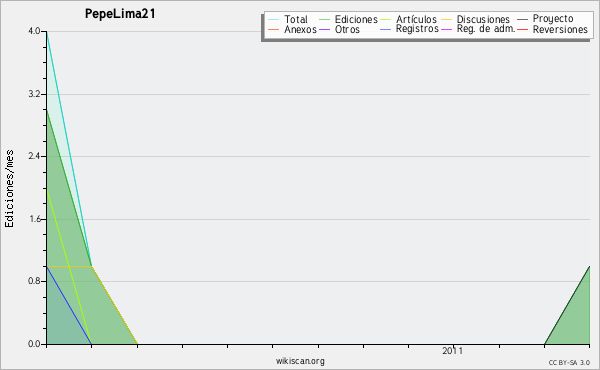The image size is (600, 370).
Task: Click the 4.0 y-axis value
Action: click(34, 31)
